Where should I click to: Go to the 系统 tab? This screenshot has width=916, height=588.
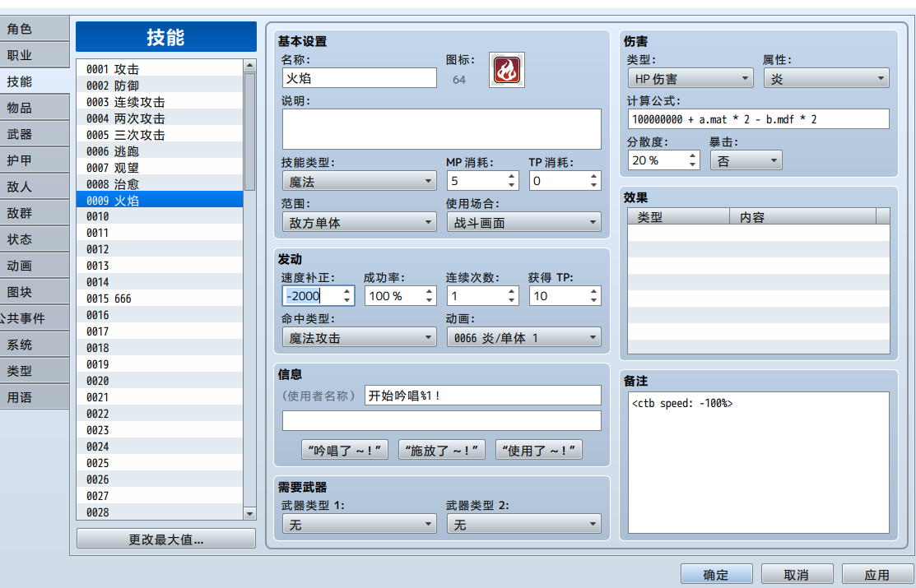pos(34,345)
